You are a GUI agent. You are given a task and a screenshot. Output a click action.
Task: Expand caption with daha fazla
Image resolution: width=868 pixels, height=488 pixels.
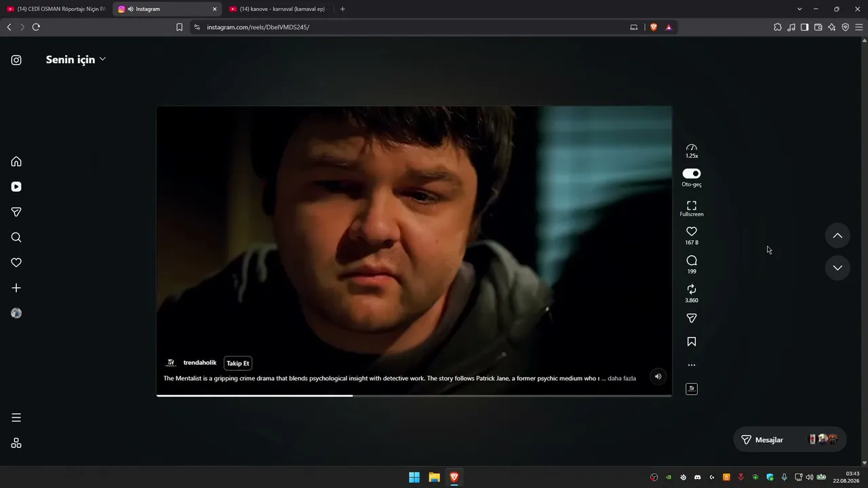coord(622,378)
